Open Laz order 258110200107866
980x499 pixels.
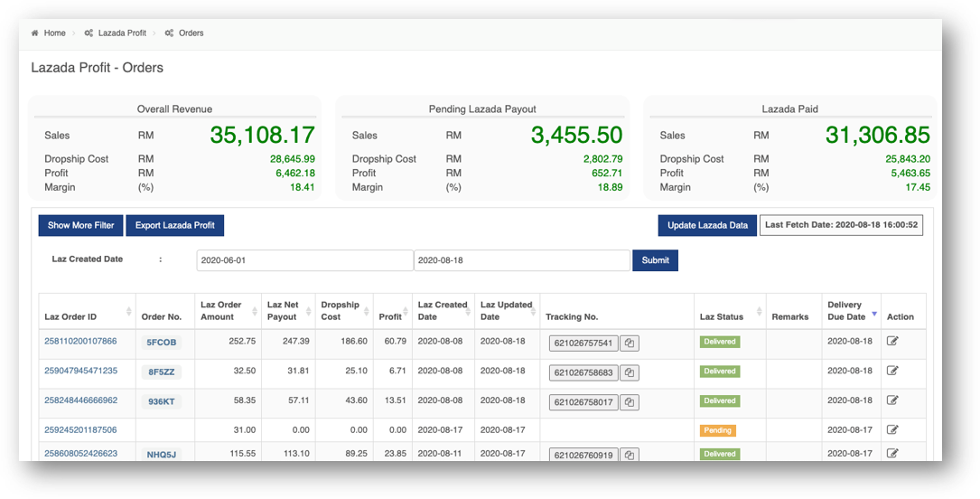[80, 341]
